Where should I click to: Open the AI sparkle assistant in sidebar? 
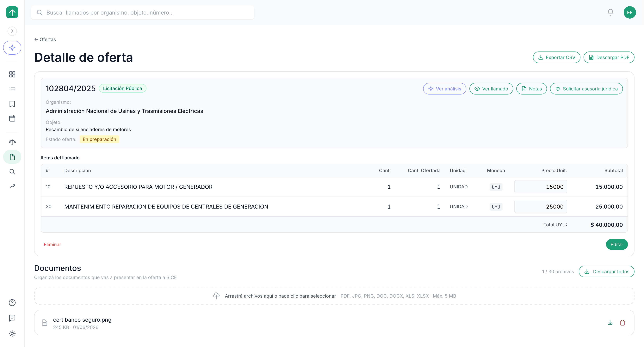pyautogui.click(x=12, y=47)
